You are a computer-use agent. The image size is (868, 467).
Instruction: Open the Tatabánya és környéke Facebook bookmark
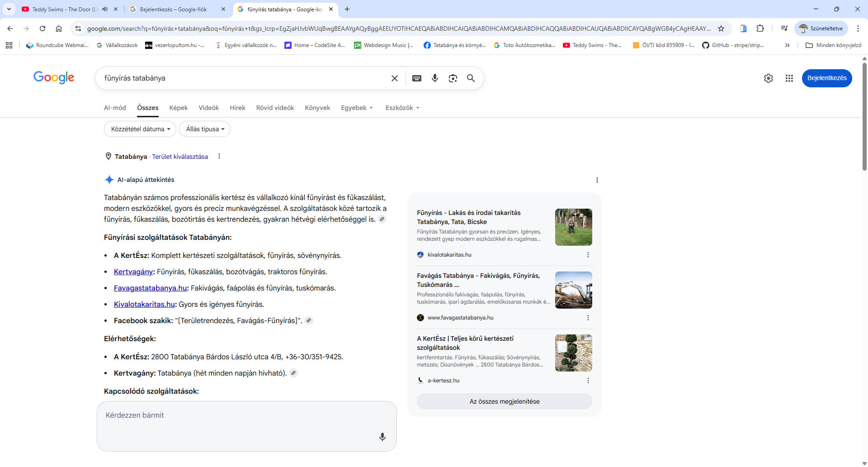tap(455, 45)
